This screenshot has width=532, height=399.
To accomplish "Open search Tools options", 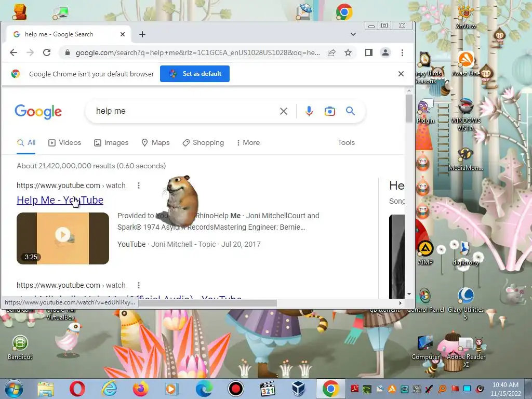I will tap(346, 143).
